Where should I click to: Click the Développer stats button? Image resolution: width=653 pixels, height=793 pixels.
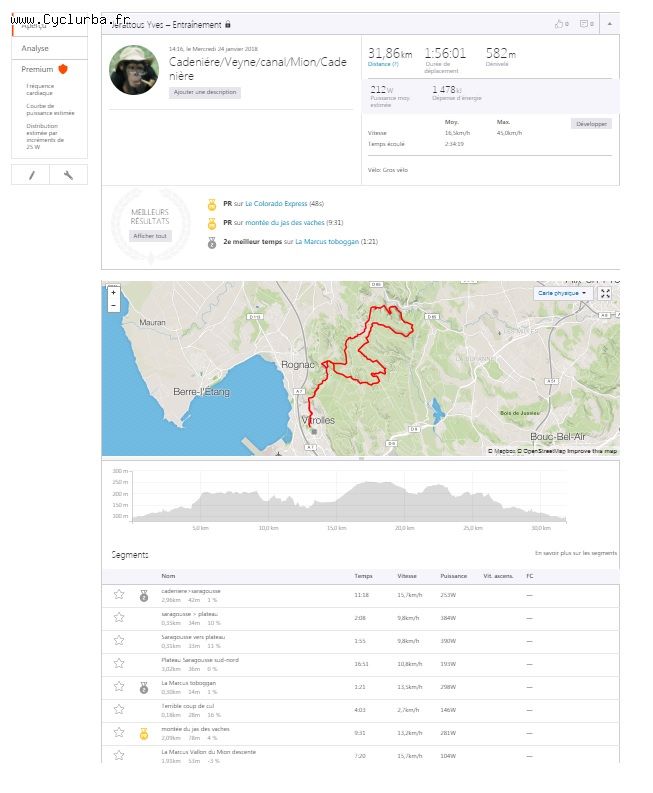[x=590, y=124]
